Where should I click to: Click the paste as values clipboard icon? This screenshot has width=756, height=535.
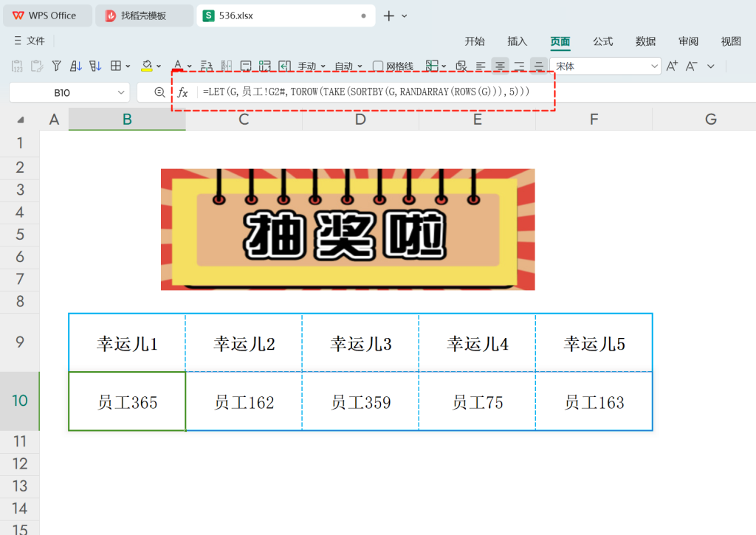tap(17, 66)
